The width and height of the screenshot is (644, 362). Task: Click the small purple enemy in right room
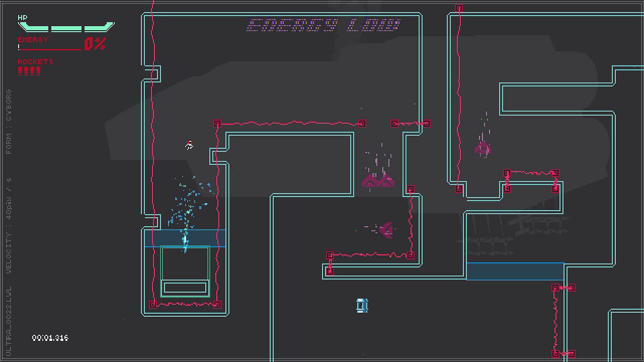click(x=483, y=148)
